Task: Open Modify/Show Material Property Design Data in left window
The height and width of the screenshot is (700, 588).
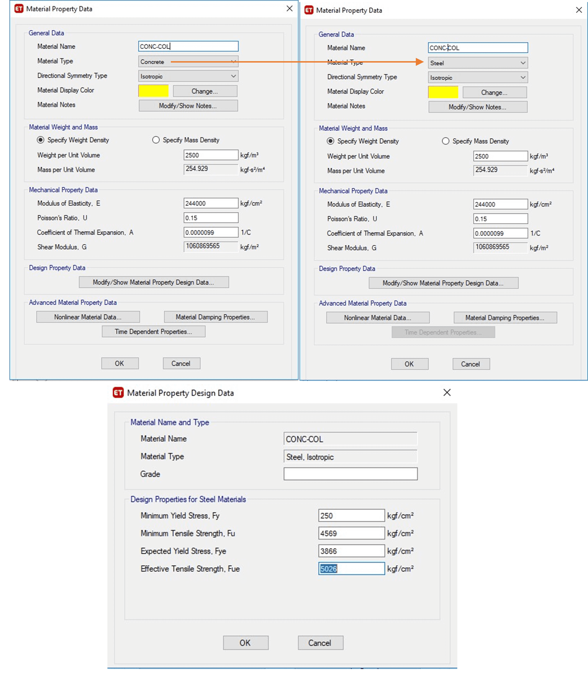Action: [154, 282]
